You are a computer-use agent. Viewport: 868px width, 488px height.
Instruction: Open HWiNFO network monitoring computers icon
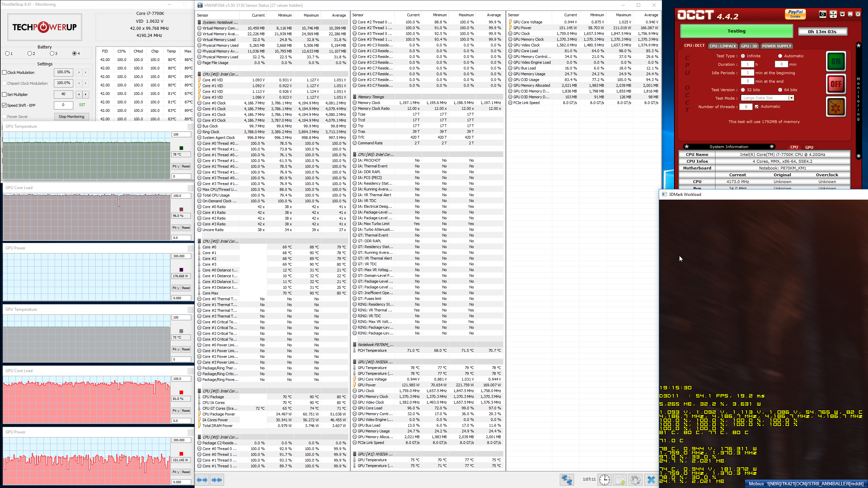click(567, 480)
